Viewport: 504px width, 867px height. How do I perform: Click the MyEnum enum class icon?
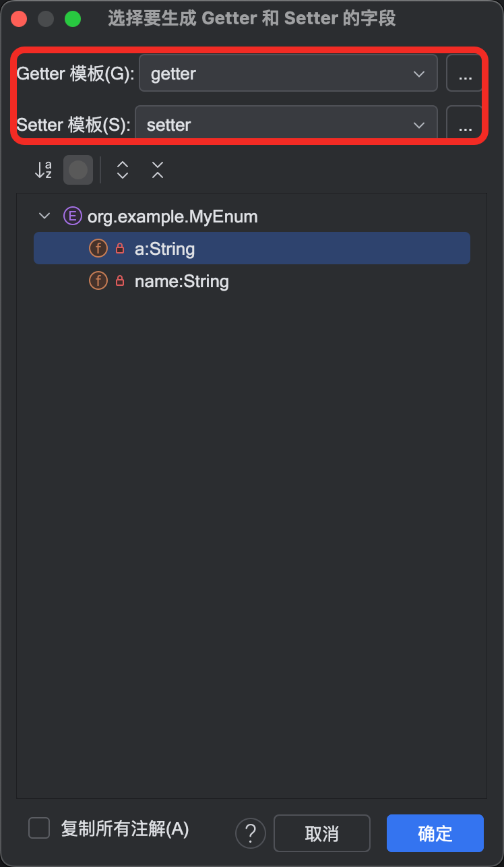point(71,216)
